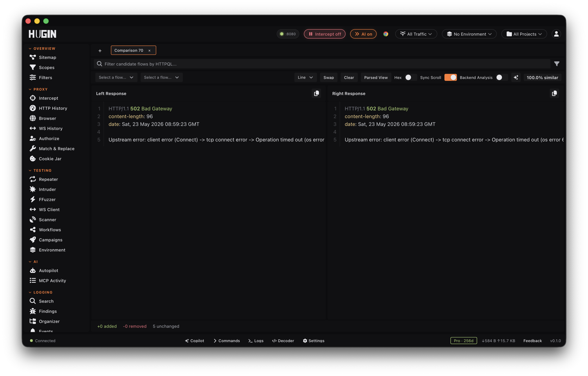The image size is (588, 376).
Task: Open the user account icon
Action: pyautogui.click(x=556, y=34)
